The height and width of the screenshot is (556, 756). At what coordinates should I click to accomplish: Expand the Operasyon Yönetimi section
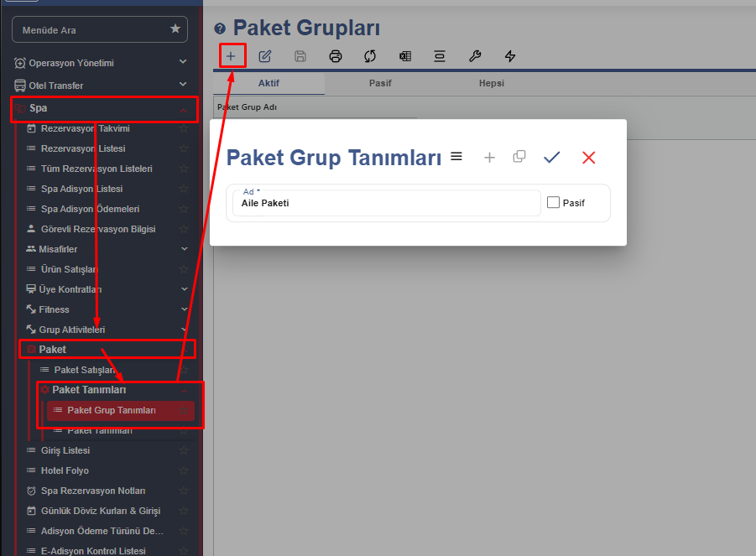click(x=183, y=62)
